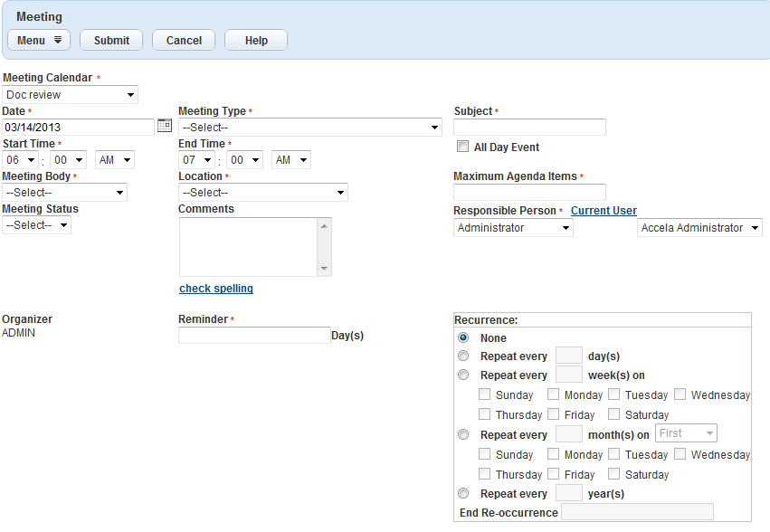Enable the All Day Event checkbox
The width and height of the screenshot is (770, 532).
(x=462, y=147)
